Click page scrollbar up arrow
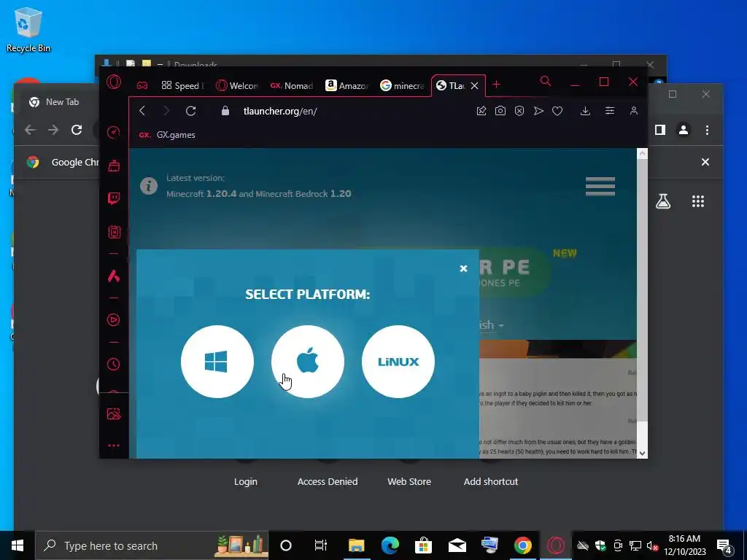Screen dimensions: 747x560 (x=642, y=153)
